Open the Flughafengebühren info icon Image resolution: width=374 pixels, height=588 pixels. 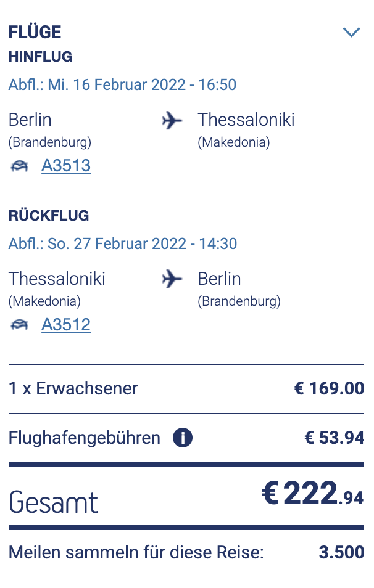pos(183,438)
